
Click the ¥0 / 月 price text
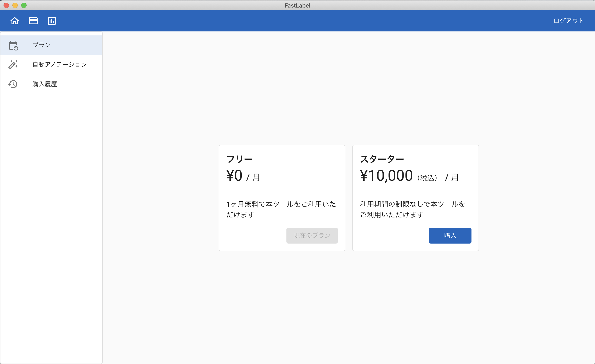(243, 176)
